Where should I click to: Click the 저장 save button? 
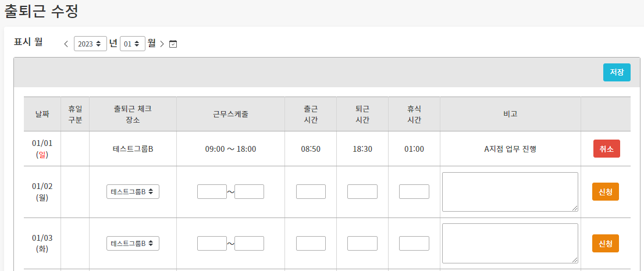click(x=617, y=72)
